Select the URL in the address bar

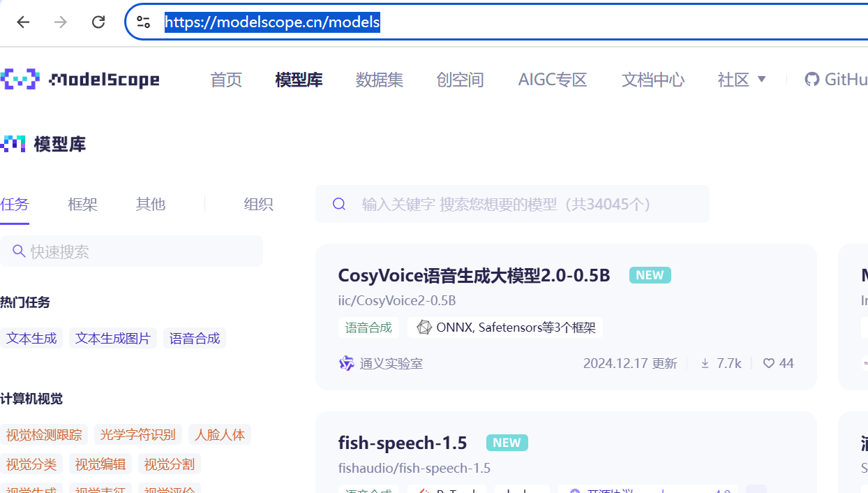(272, 22)
